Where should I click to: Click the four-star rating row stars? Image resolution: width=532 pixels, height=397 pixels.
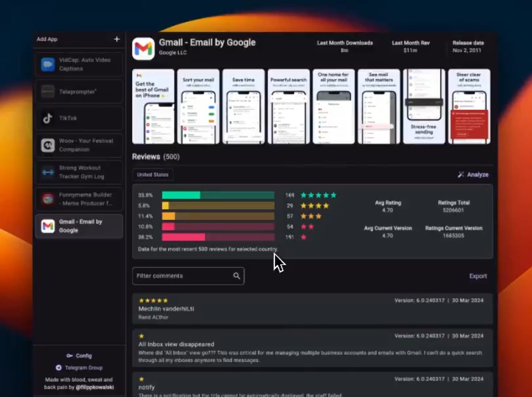point(314,205)
